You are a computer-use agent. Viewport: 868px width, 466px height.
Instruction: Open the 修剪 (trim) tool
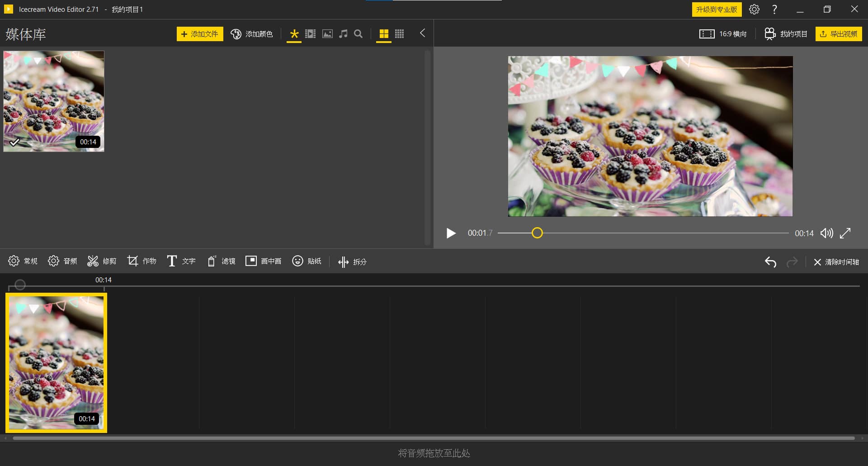click(101, 261)
